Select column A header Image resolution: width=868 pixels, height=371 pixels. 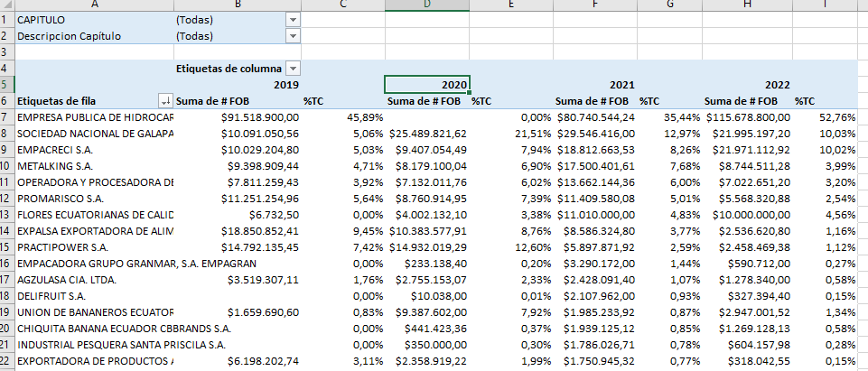pos(95,5)
